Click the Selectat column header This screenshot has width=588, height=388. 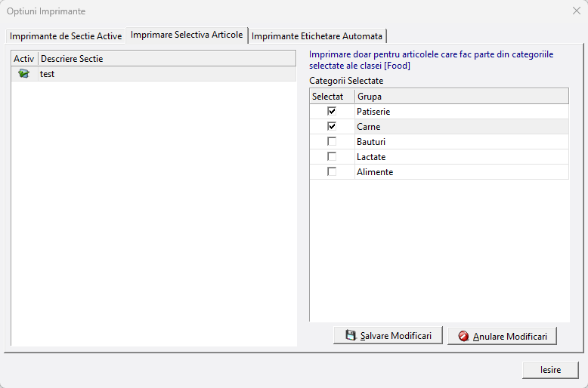[x=333, y=97]
